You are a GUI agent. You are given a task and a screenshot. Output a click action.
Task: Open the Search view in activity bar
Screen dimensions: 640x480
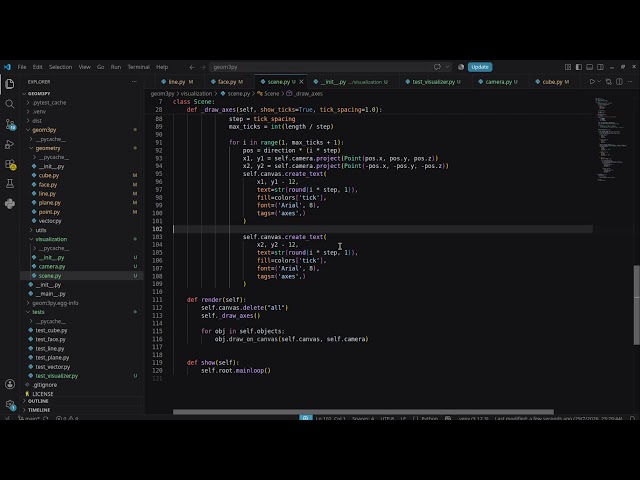[10, 104]
